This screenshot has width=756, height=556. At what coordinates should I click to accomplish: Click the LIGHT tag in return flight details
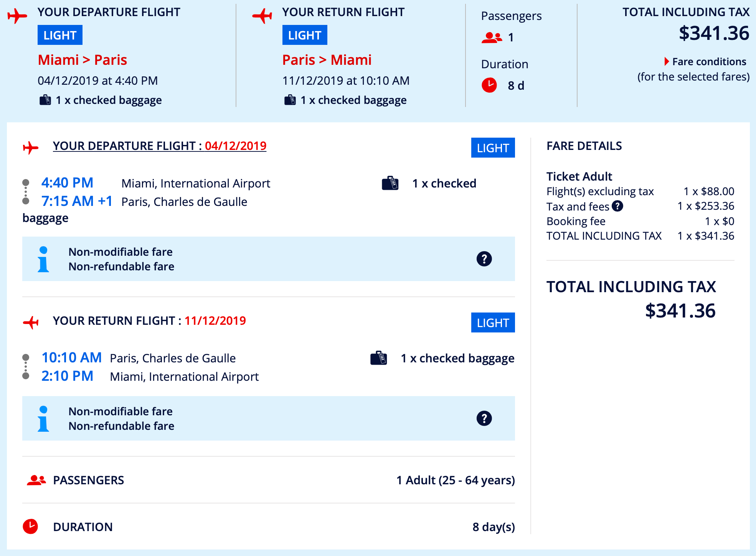click(x=493, y=322)
